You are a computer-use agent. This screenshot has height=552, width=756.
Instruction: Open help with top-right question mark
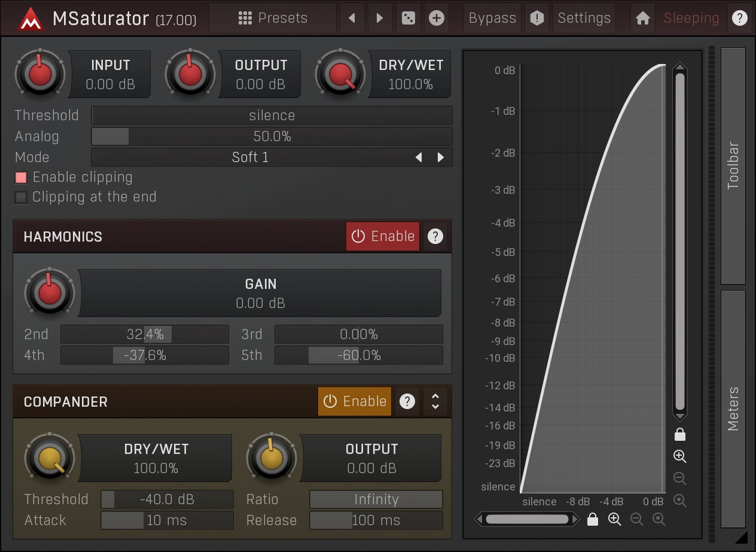pos(740,18)
